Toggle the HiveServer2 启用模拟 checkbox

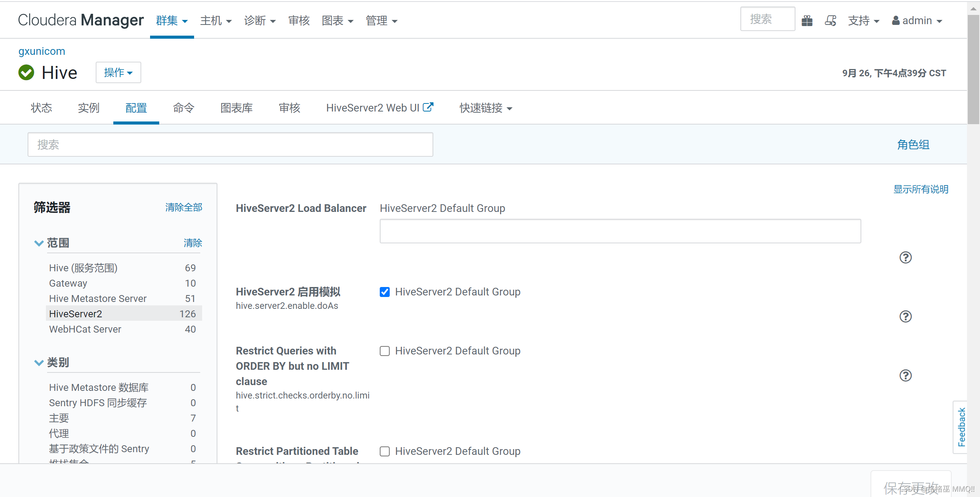[x=385, y=292]
